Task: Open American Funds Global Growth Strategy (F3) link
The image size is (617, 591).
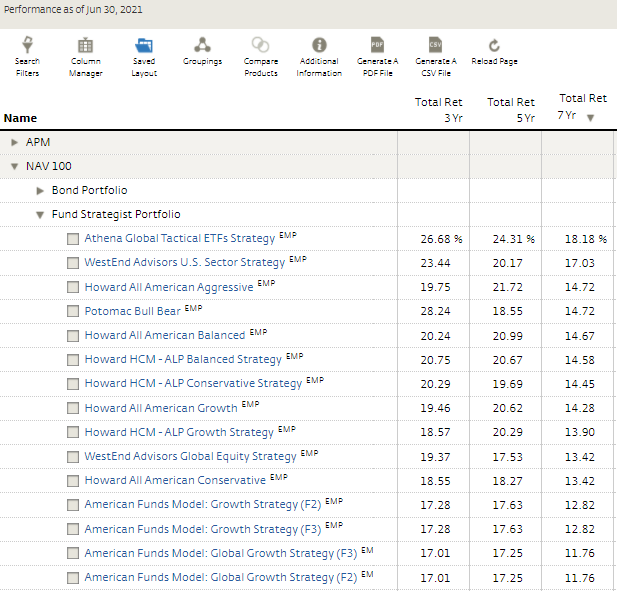Action: point(221,553)
